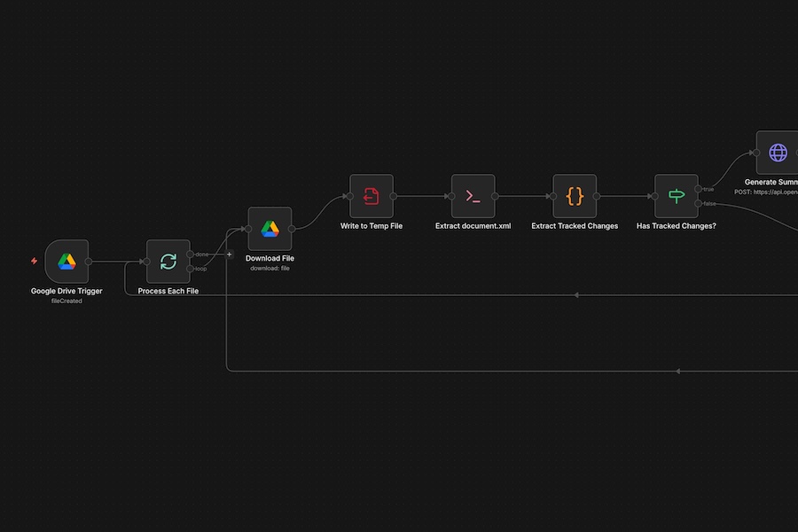Click the 'Extract document.xml' node label
The height and width of the screenshot is (532, 798).
pos(473,226)
